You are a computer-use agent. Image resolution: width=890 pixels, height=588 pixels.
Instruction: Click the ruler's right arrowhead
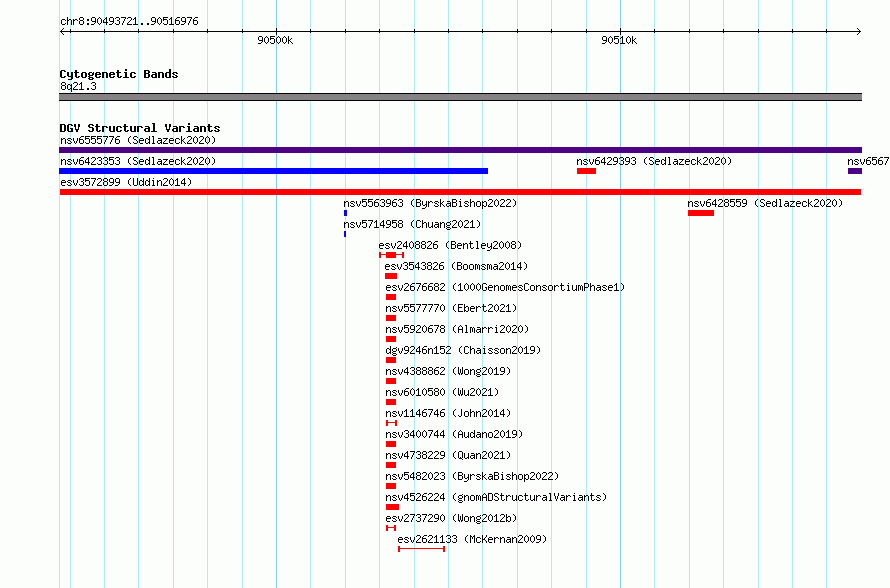coord(859,32)
